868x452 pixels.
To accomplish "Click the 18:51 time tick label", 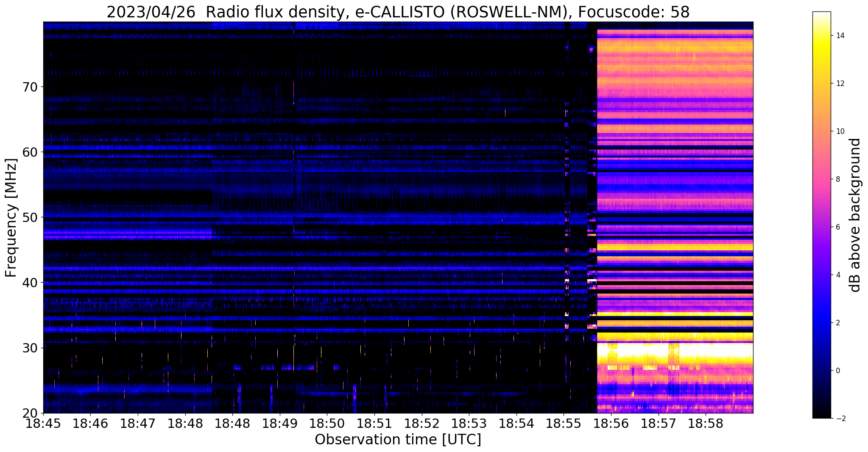I will pyautogui.click(x=374, y=424).
